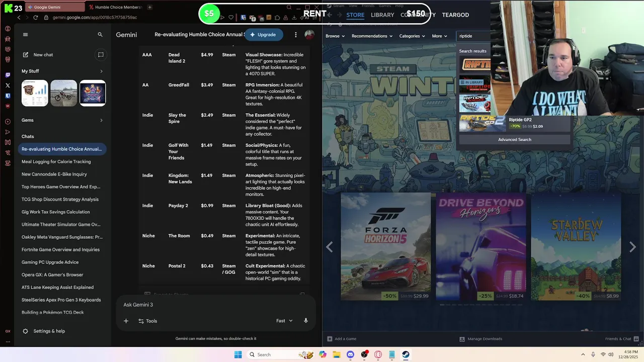Open the Fast model selector dropdown

(284, 321)
